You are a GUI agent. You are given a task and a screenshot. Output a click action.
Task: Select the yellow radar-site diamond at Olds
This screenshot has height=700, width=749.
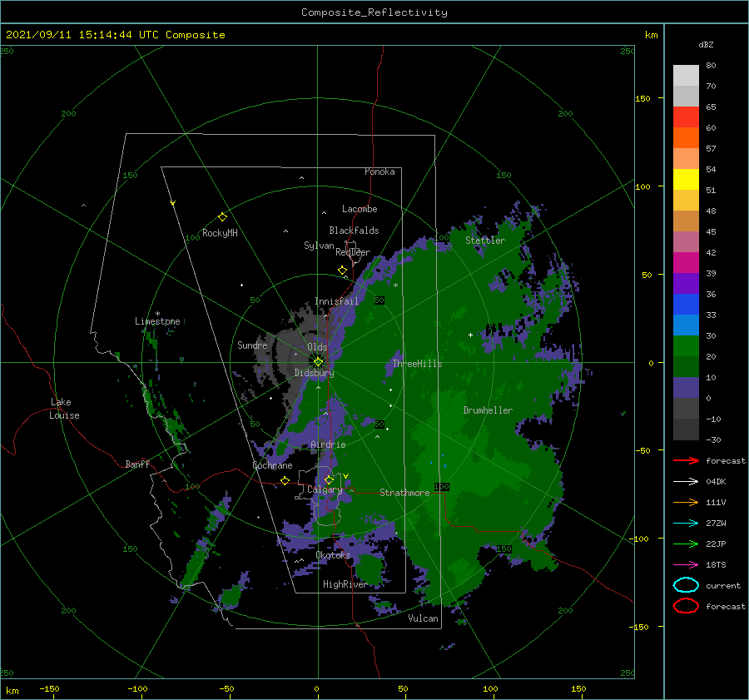(x=318, y=362)
